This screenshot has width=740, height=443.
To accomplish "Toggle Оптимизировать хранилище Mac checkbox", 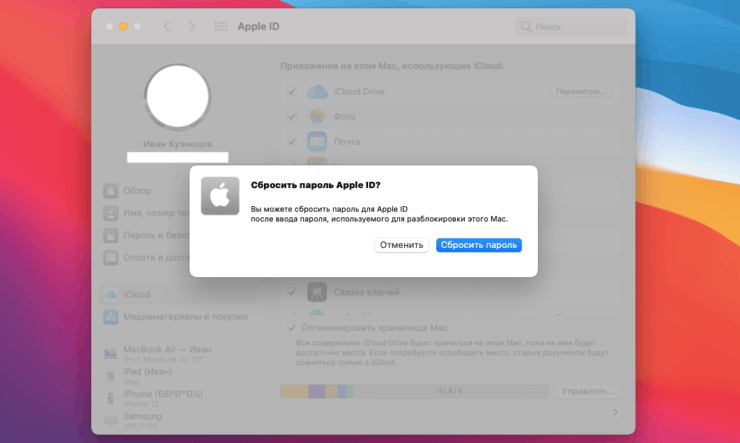I will pos(292,327).
